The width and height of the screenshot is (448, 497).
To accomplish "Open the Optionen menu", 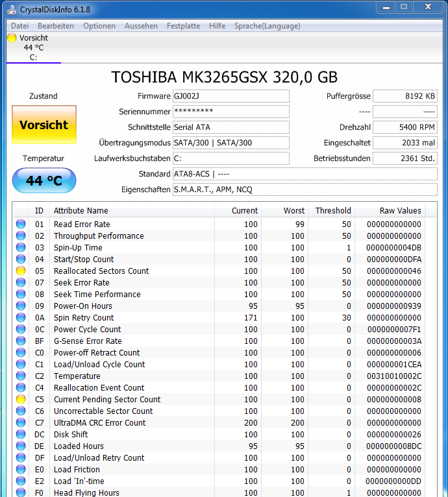I will [99, 26].
